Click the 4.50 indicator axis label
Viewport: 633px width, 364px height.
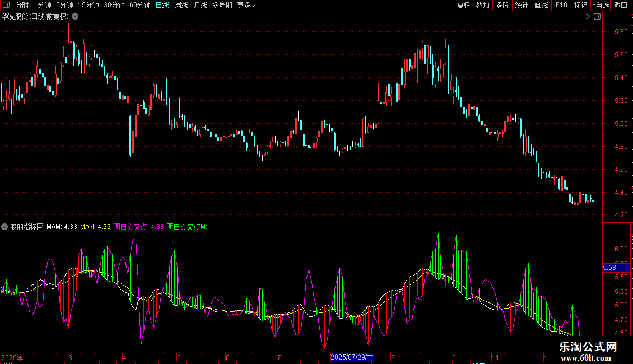[x=621, y=333]
